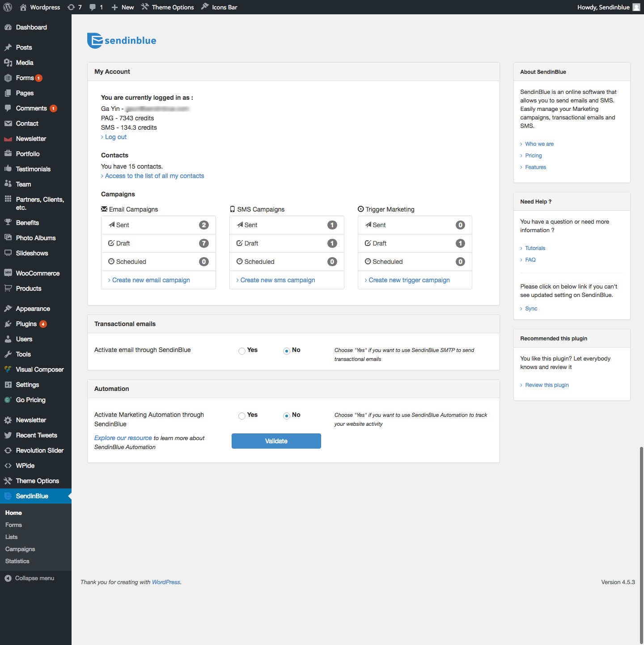Screen dimensions: 644x645
Task: Click the Testimonials thumbs-up icon
Action: pyautogui.click(x=8, y=169)
